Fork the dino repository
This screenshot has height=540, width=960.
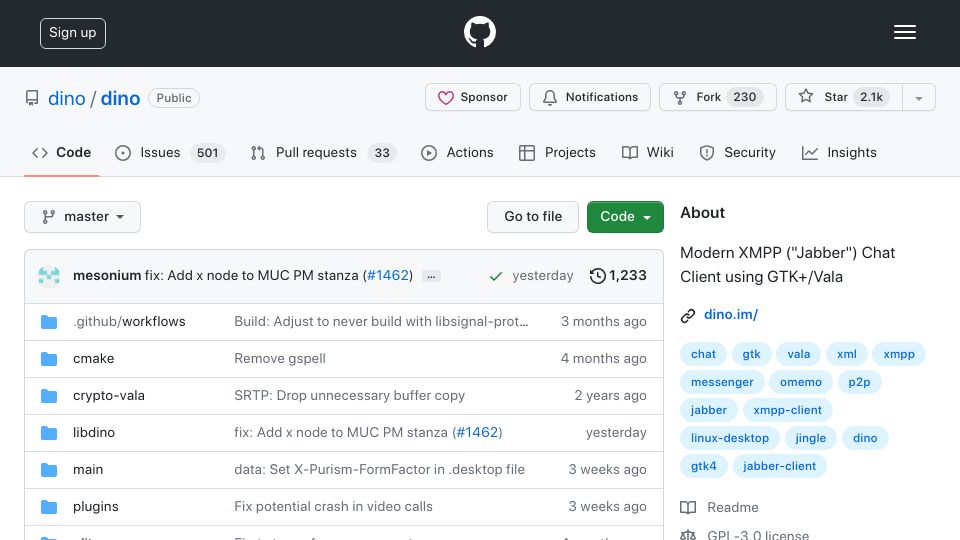718,97
